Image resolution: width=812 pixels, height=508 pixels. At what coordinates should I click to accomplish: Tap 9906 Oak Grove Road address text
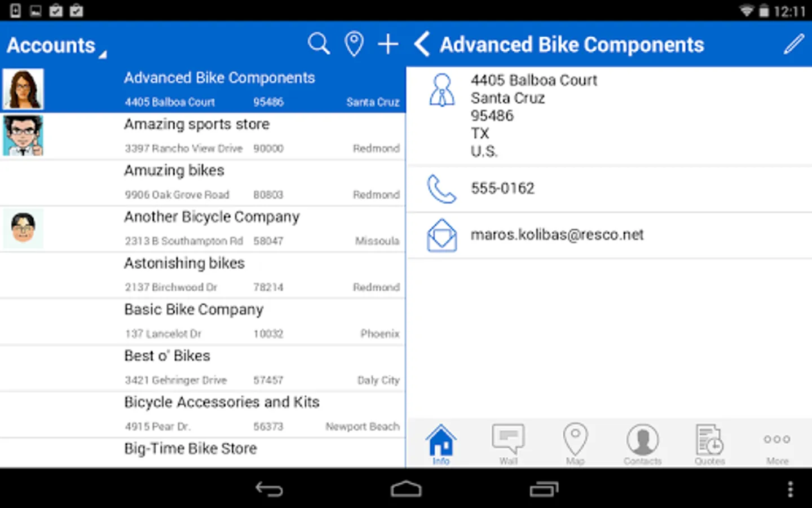[177, 195]
